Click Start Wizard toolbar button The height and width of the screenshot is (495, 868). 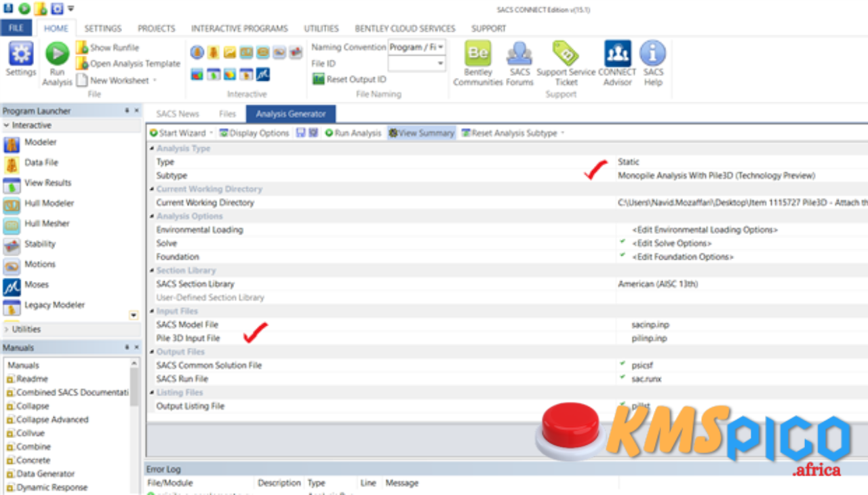coord(180,133)
